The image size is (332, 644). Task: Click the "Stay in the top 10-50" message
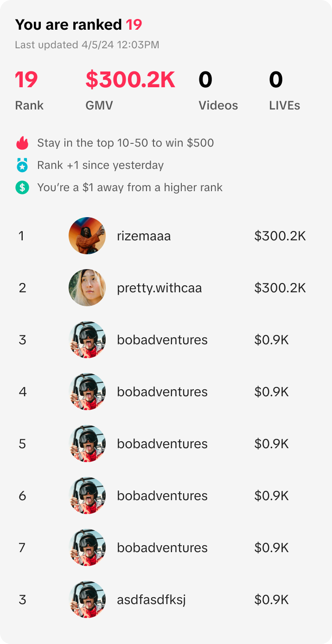click(125, 143)
